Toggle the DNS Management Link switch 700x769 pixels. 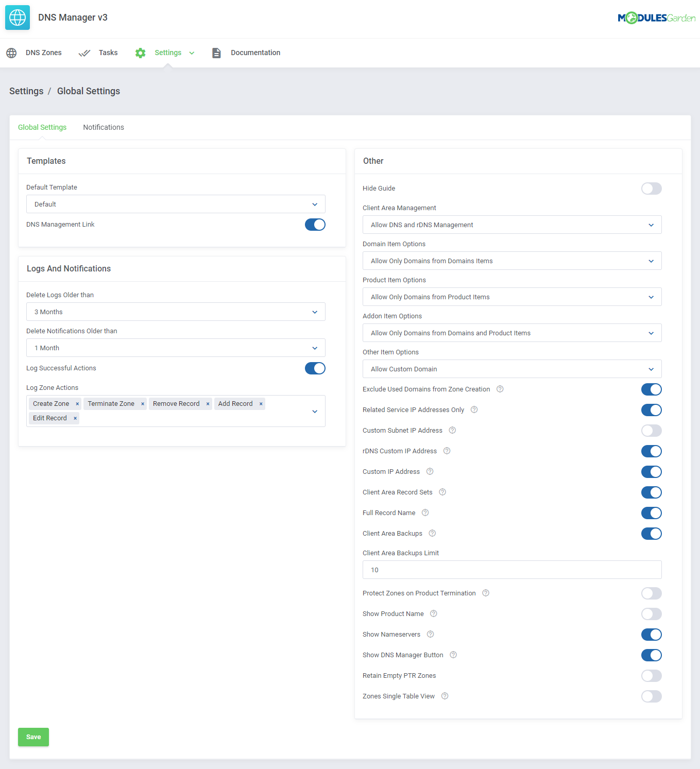(315, 225)
